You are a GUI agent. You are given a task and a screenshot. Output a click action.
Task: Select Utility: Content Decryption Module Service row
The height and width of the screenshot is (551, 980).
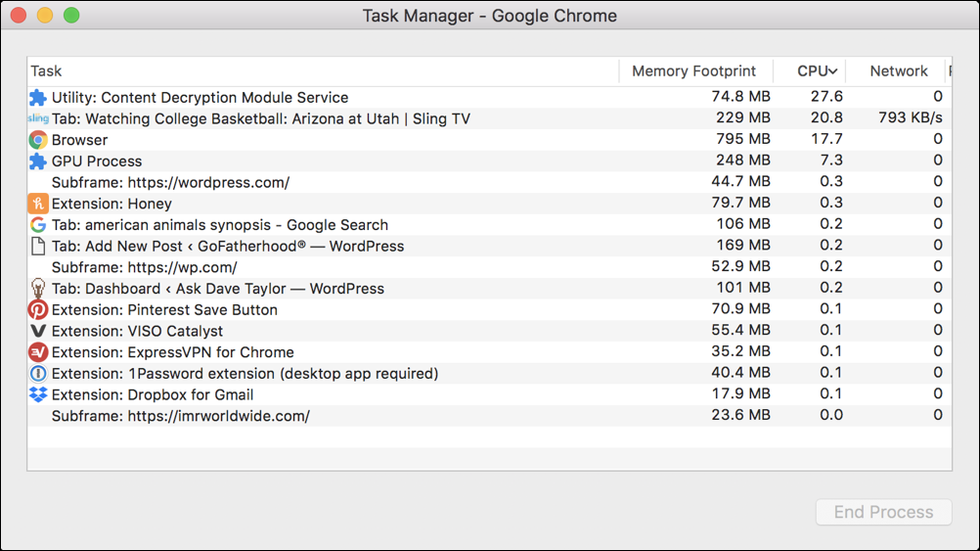point(489,98)
